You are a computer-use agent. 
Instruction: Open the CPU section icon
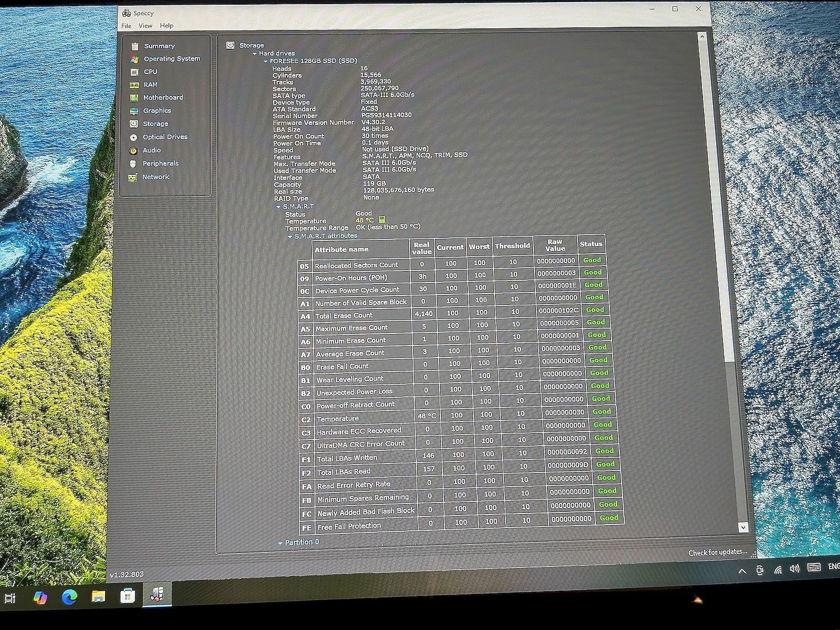coord(134,72)
